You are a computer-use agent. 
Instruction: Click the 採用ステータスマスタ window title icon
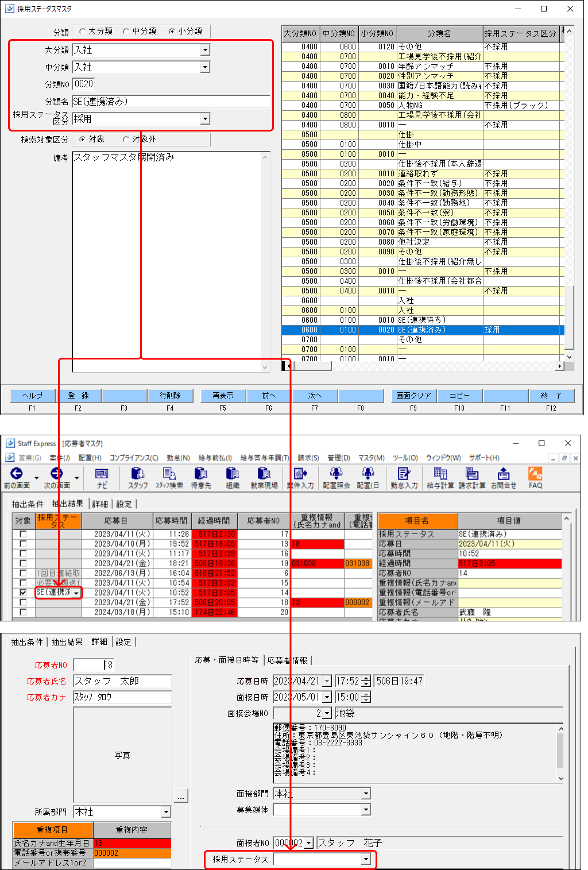pyautogui.click(x=10, y=9)
